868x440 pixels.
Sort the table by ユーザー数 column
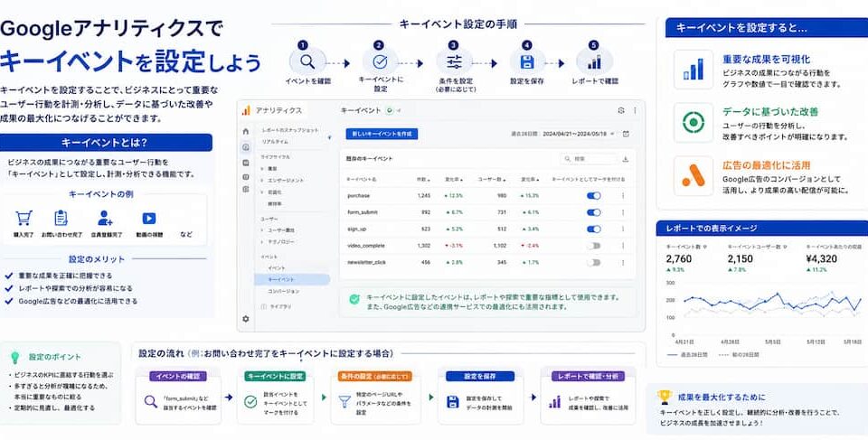(492, 179)
